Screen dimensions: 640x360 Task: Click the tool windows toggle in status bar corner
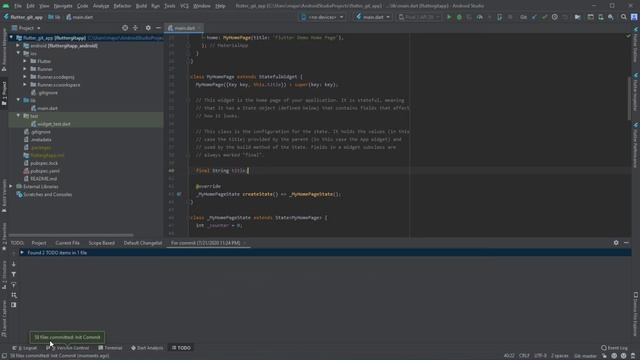(4, 356)
